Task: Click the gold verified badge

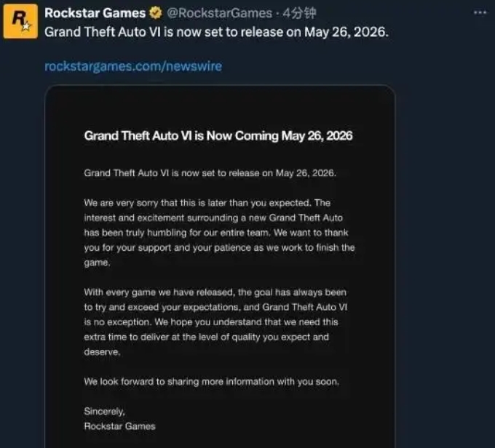Action: [x=155, y=13]
